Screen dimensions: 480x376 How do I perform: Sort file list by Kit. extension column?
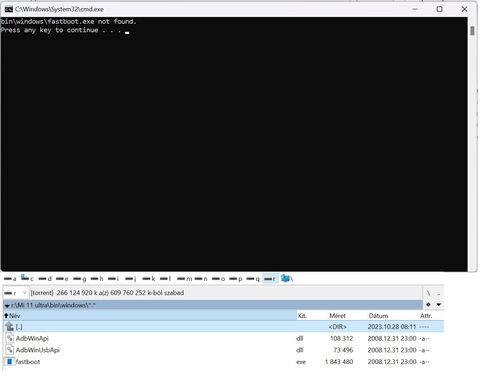point(302,315)
